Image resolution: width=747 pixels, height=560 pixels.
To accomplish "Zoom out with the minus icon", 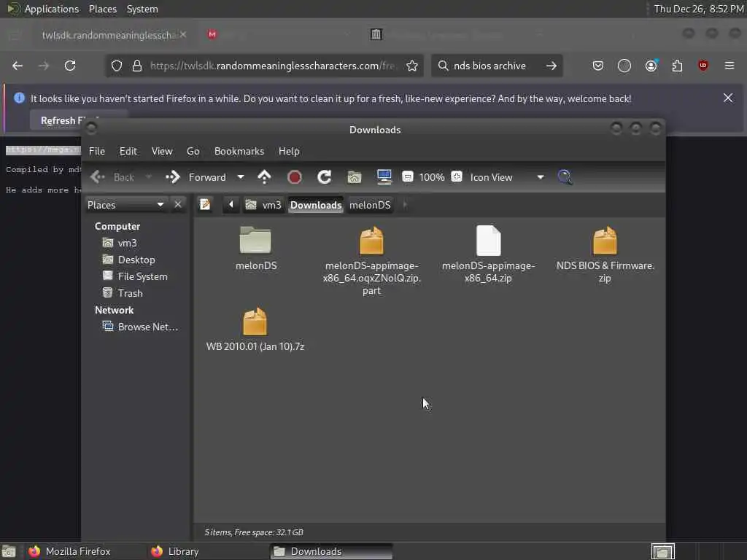I will tap(407, 176).
